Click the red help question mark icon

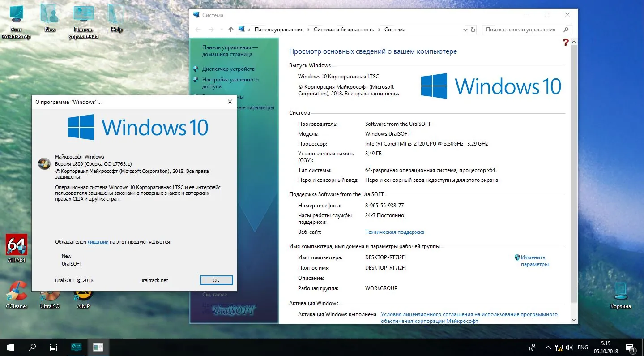566,42
